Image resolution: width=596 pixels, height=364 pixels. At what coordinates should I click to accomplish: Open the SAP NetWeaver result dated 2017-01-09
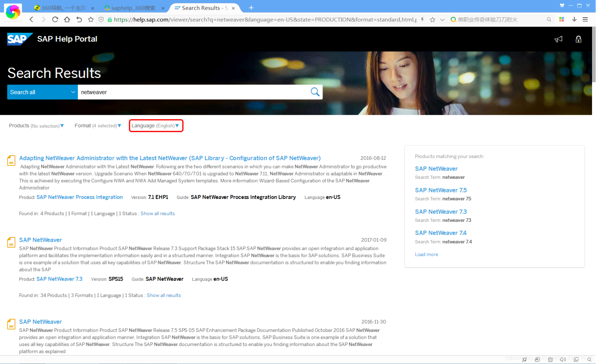tap(40, 240)
